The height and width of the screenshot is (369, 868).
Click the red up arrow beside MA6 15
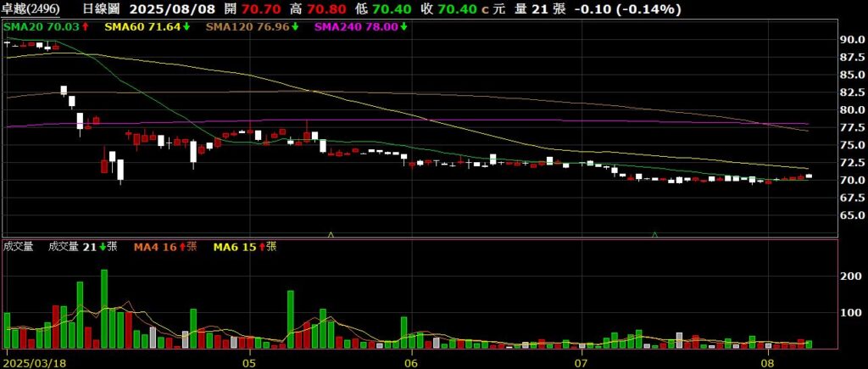coord(261,247)
